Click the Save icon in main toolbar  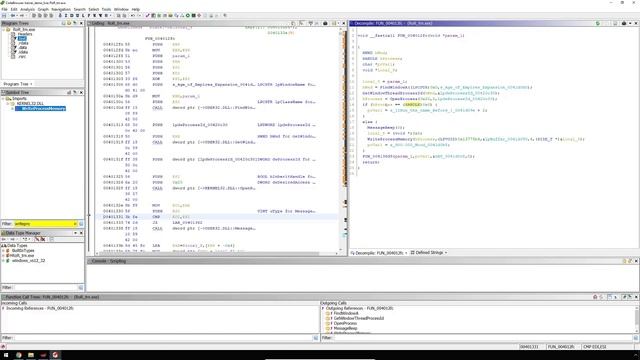tap(4, 16)
